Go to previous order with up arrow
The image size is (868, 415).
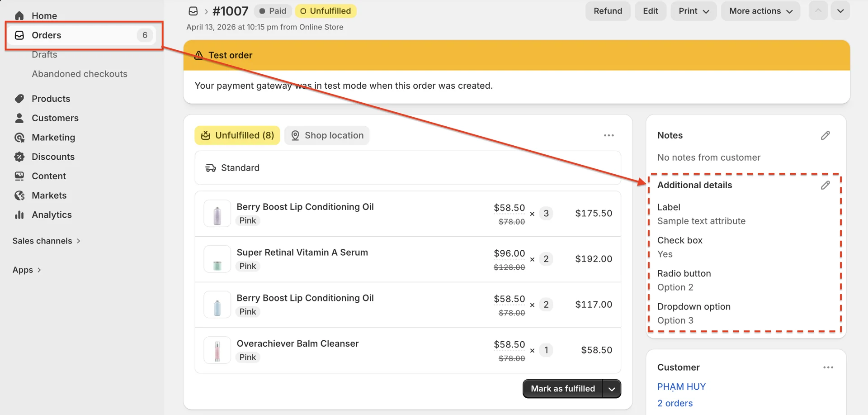tap(818, 11)
